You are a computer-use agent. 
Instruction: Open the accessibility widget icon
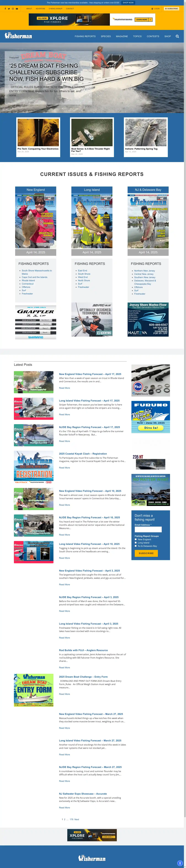180,863
